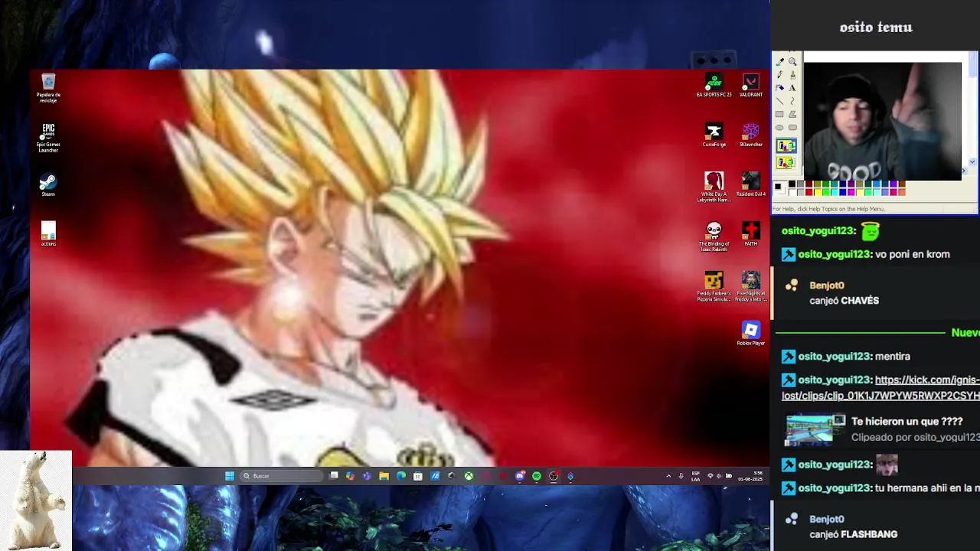This screenshot has height=551, width=980.
Task: Open the Xbox app from the taskbar
Action: pyautogui.click(x=469, y=476)
